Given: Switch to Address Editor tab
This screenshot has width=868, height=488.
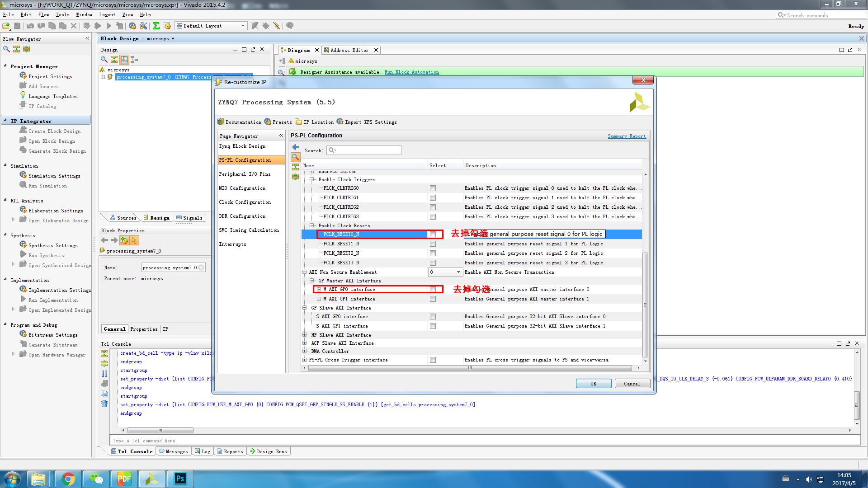Looking at the screenshot, I should tap(349, 50).
